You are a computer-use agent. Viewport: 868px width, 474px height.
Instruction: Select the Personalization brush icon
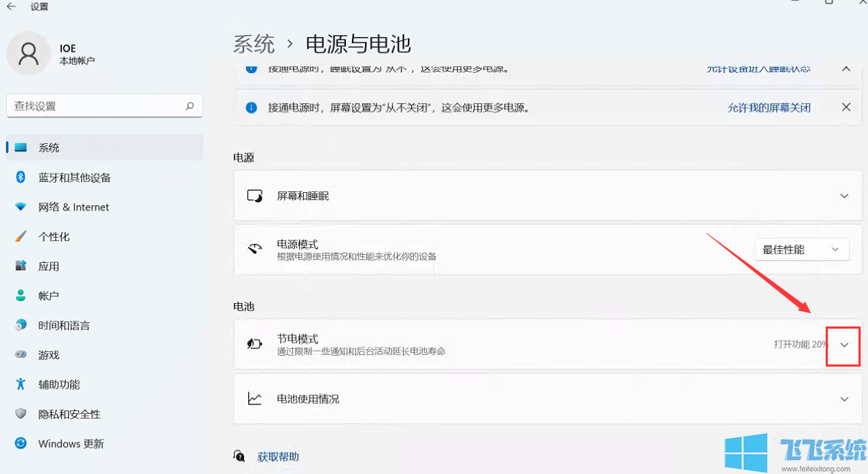(x=22, y=236)
